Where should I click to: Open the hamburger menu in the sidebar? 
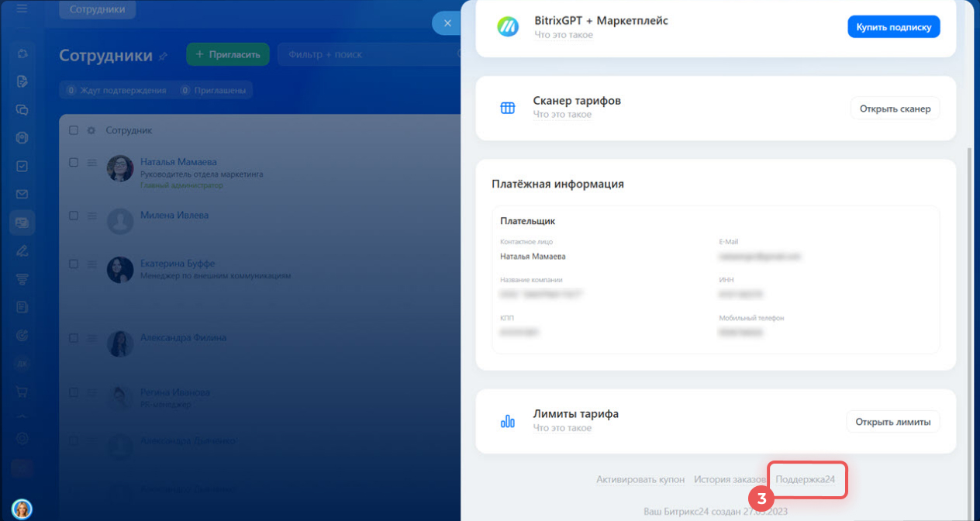coord(22,9)
